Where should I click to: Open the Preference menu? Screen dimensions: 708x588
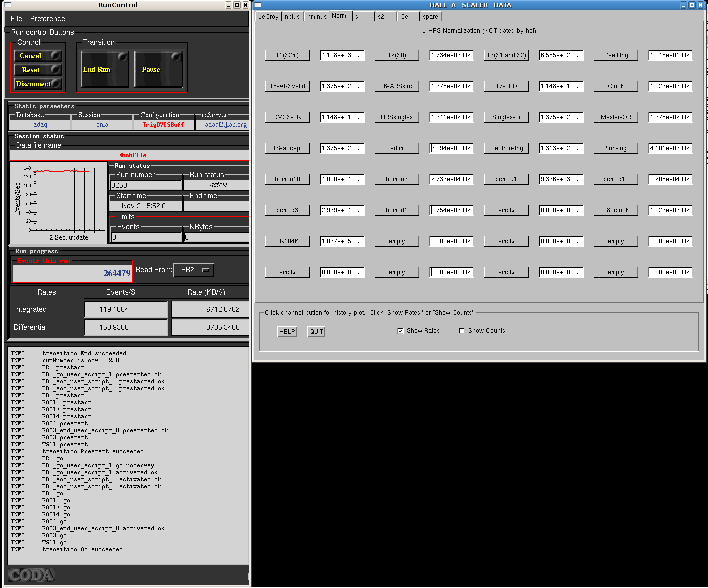pyautogui.click(x=47, y=19)
